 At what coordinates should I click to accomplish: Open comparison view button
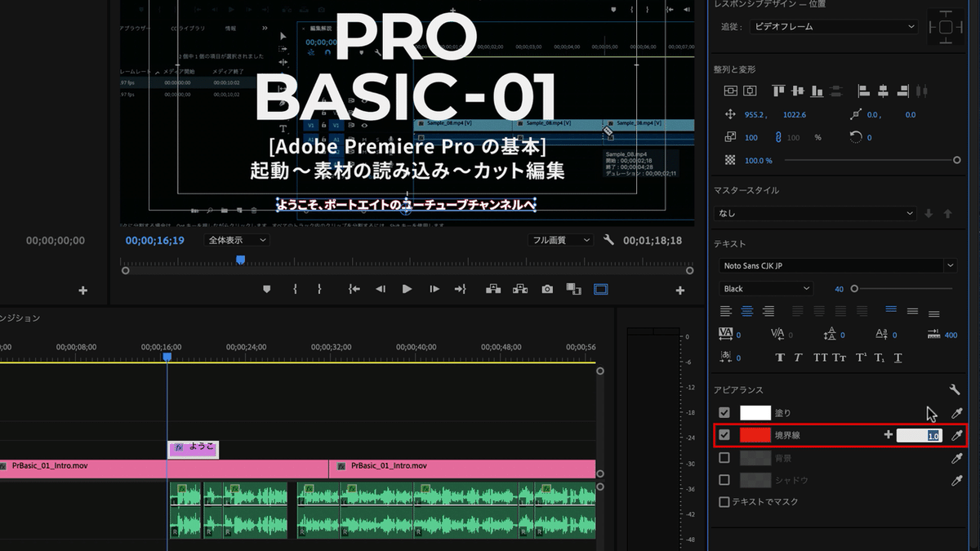pos(573,289)
